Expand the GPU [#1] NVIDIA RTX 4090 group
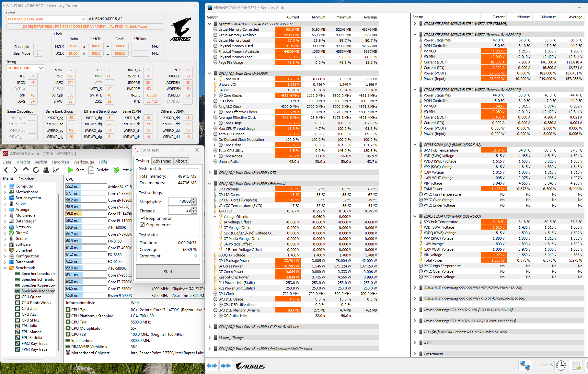The width and height of the screenshot is (588, 374). coord(415,332)
